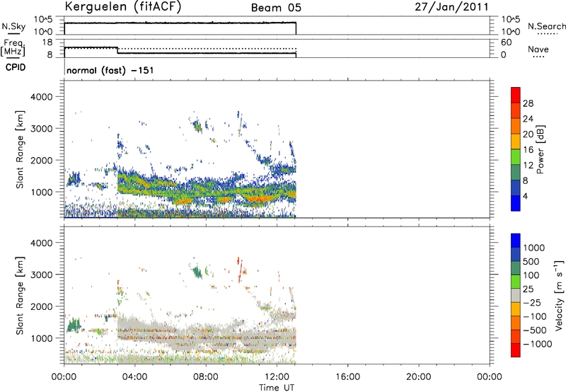Screen dimensions: 566x392
Task: Click the left '10^5' label on the noise axis
Action: 43,20
